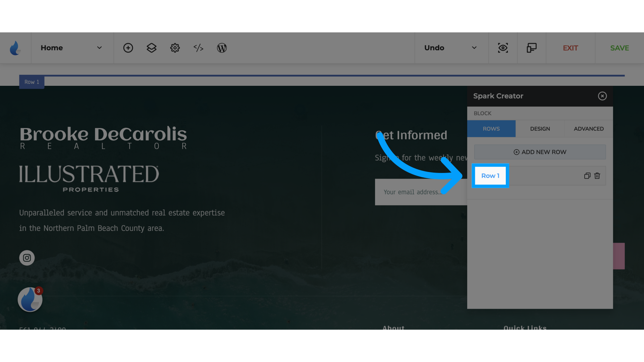Viewport: 644px width, 362px height.
Task: Open the settings gear icon
Action: point(175,48)
